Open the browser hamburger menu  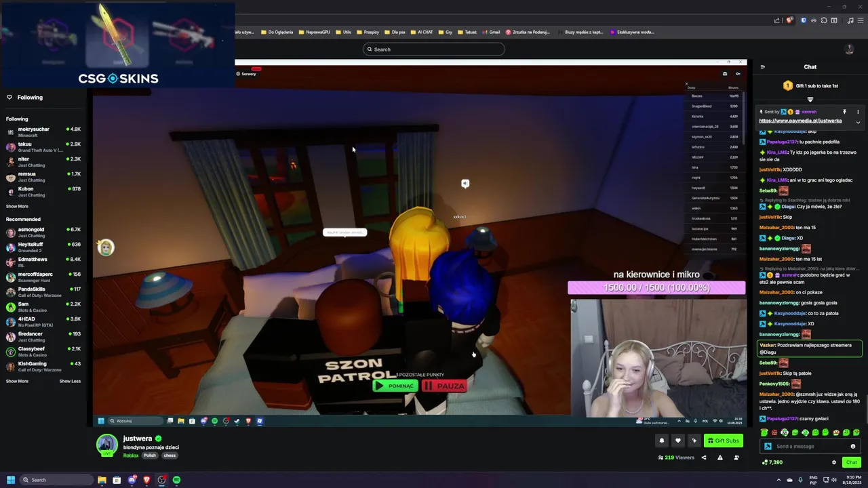[860, 20]
